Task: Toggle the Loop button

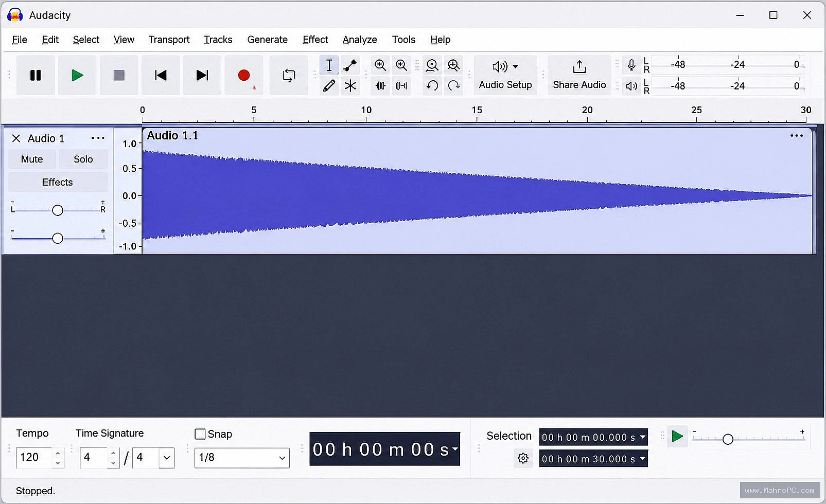Action: (289, 76)
